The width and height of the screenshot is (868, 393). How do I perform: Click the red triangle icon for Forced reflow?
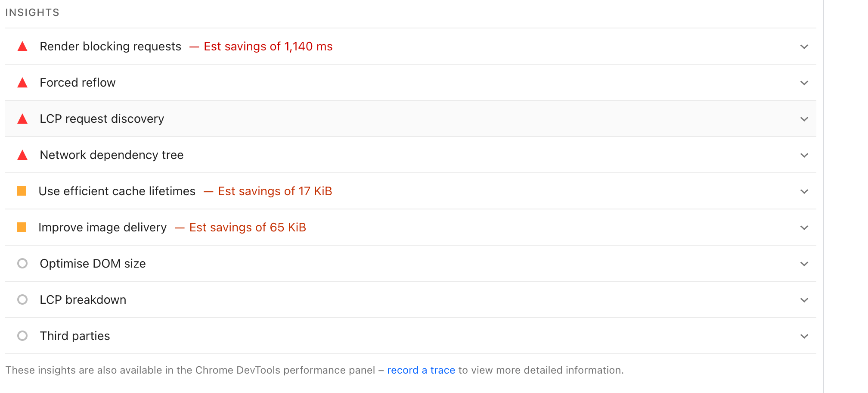click(22, 83)
